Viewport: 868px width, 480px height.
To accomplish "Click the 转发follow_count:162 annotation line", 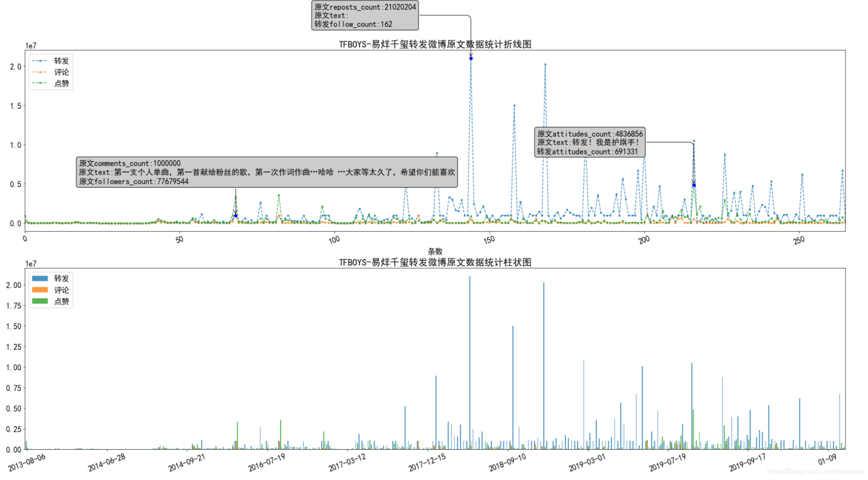I will [x=353, y=25].
